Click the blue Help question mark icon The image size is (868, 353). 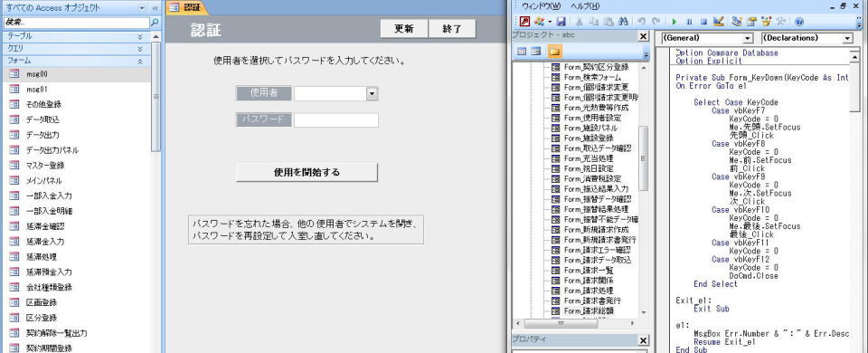coord(799,22)
